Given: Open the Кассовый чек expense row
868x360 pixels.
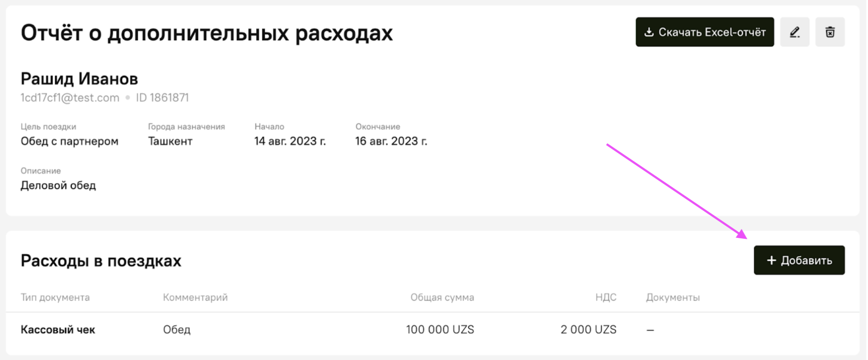Looking at the screenshot, I should (x=58, y=330).
